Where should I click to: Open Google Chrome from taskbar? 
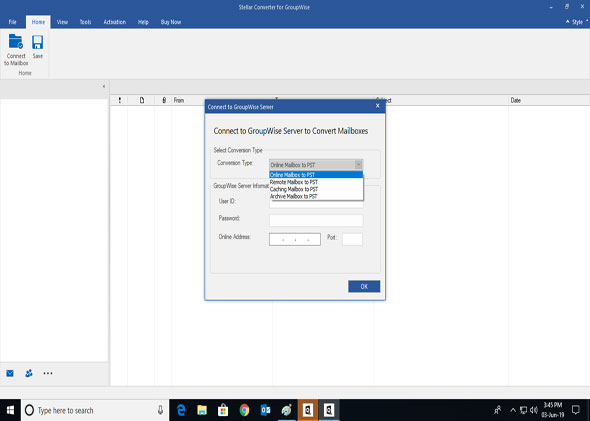(x=244, y=410)
